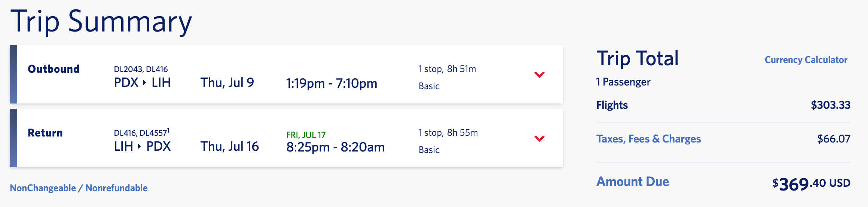868x207 pixels.
Task: Click the Thu, Jul 9 departure date
Action: [x=227, y=82]
